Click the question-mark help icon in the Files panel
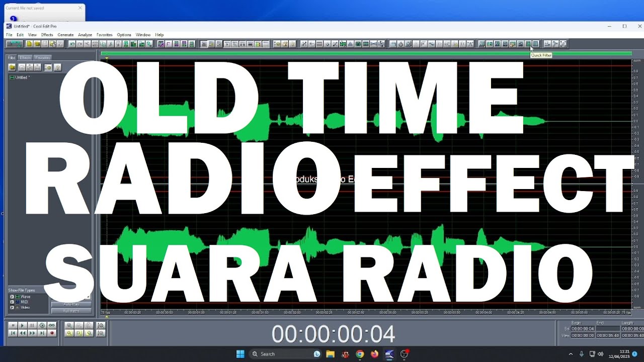The height and width of the screenshot is (362, 644). (x=57, y=67)
